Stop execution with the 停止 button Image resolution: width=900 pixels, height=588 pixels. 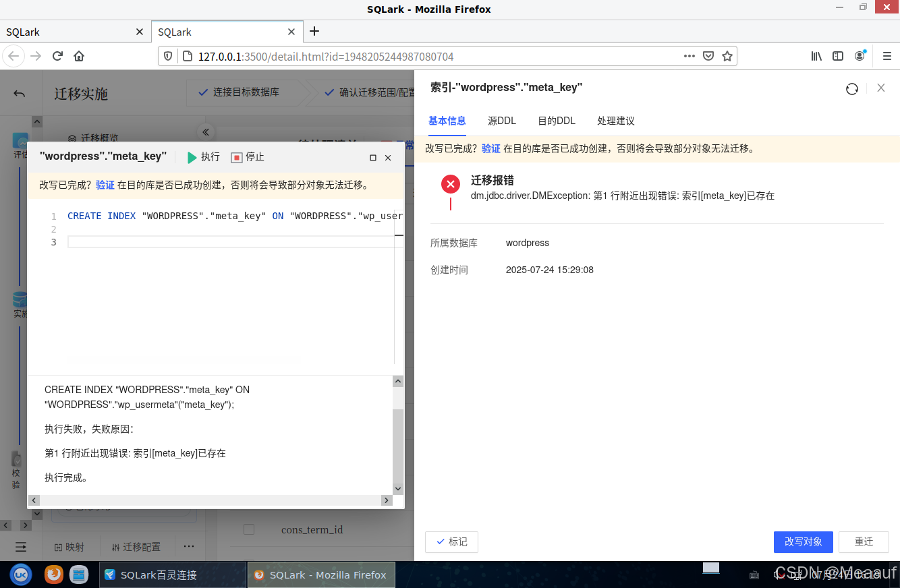pos(248,157)
